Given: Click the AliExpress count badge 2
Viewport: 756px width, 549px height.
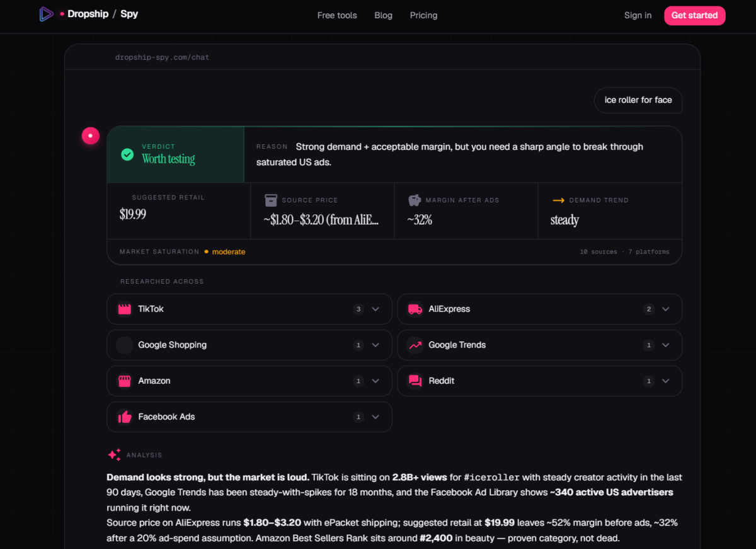Looking at the screenshot, I should coord(649,309).
